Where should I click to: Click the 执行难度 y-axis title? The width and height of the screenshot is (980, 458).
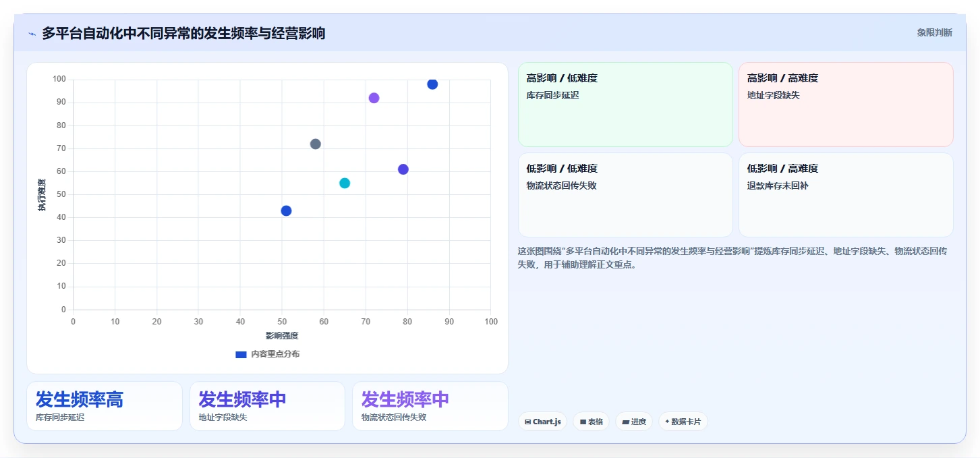(x=42, y=195)
